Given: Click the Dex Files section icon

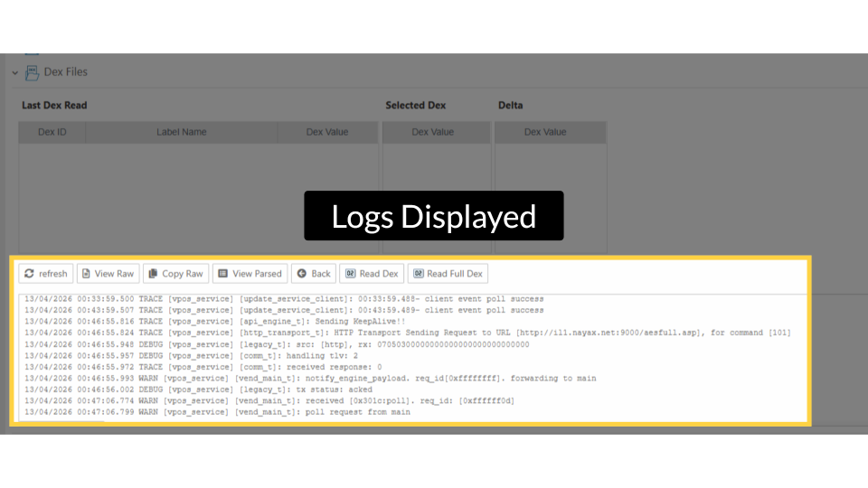Looking at the screenshot, I should [x=32, y=71].
